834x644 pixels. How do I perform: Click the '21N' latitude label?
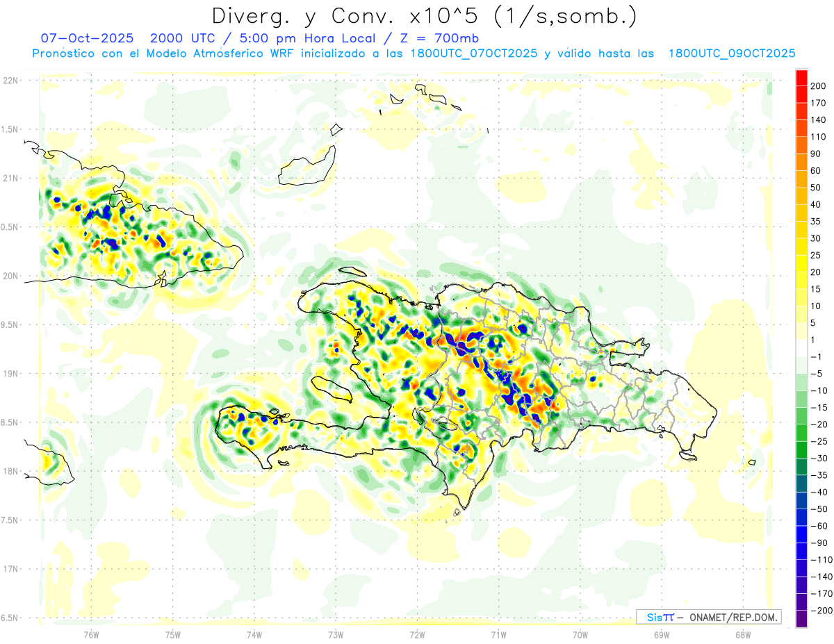(x=10, y=179)
